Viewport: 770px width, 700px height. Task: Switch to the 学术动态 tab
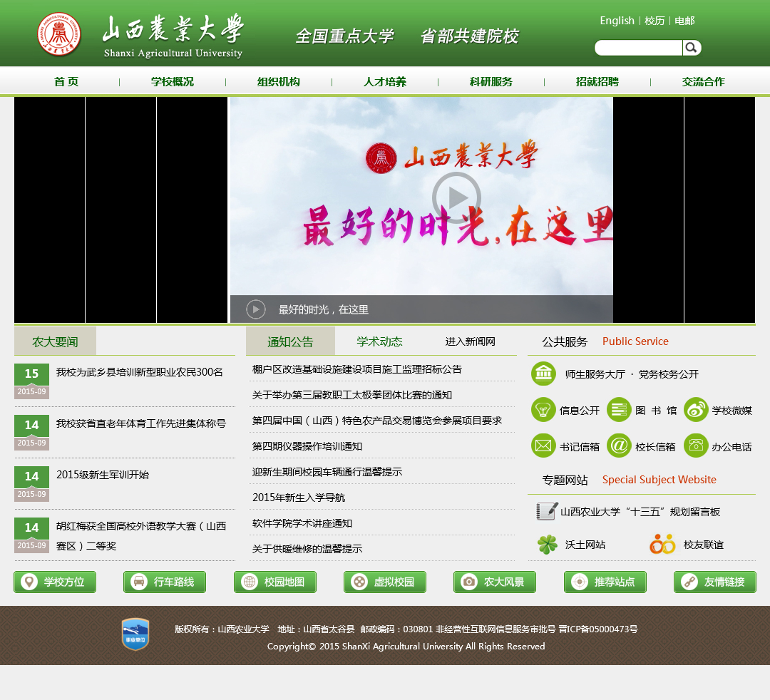(x=379, y=341)
